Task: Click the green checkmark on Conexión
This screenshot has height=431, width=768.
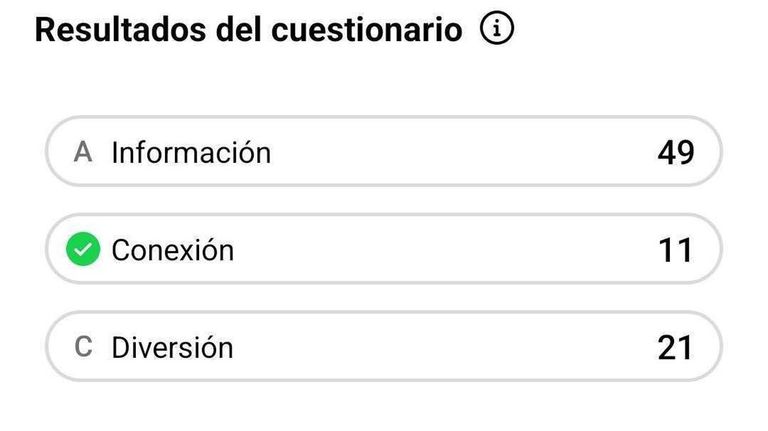Action: (x=83, y=249)
